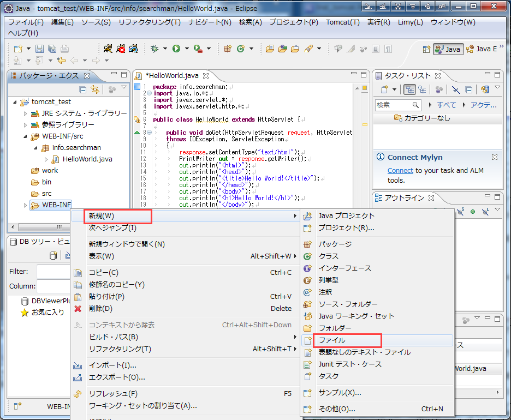The height and width of the screenshot is (420, 511).
Task: Select ファイル in the New submenu
Action: [377, 340]
